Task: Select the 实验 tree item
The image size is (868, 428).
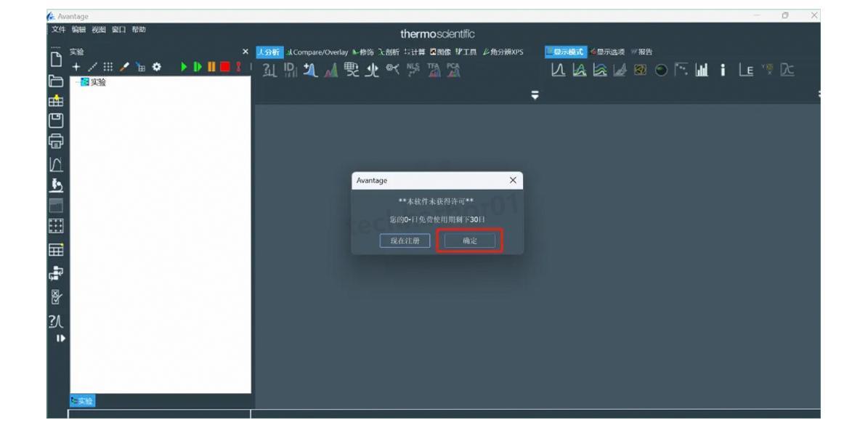Action: coord(97,83)
